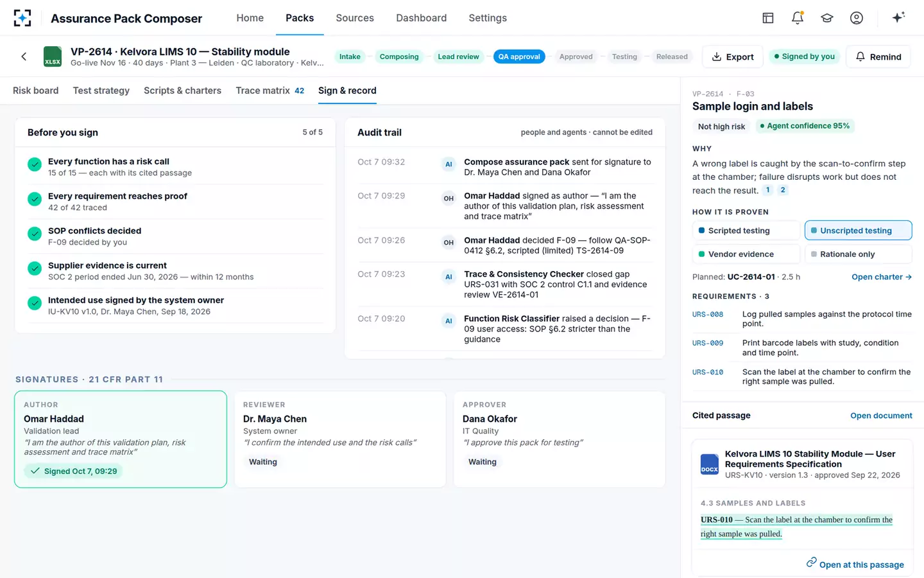Viewport: 924px width, 578px height.
Task: Open the Packs menu
Action: point(300,18)
